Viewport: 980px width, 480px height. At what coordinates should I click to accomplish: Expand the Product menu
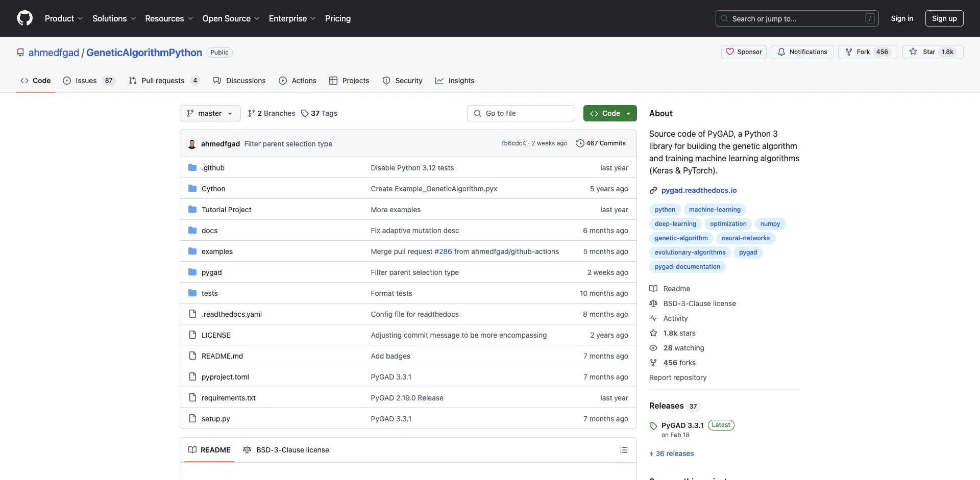click(x=64, y=18)
